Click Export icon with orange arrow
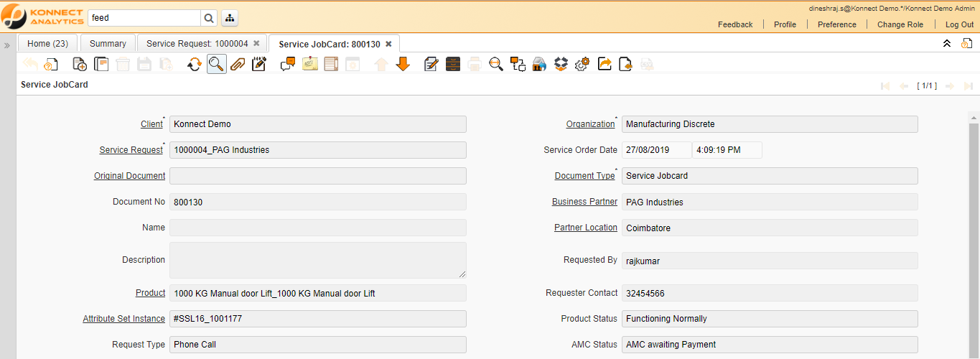This screenshot has width=980, height=359. pyautogui.click(x=605, y=64)
